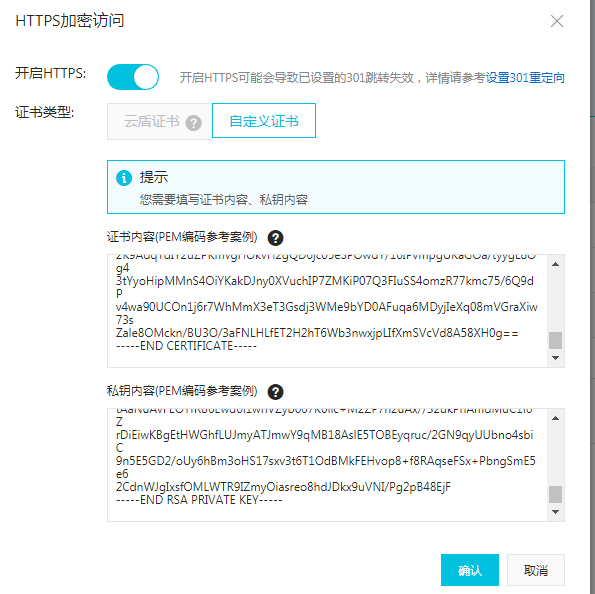
Task: Click the line starting with rDiEiwKBgEtHWGhf
Action: pyautogui.click(x=325, y=435)
